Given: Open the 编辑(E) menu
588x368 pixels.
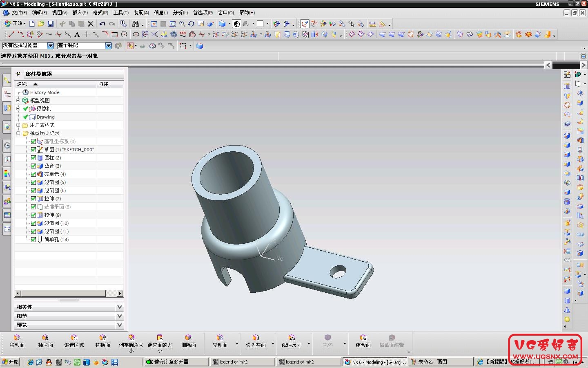Looking at the screenshot, I should pos(40,13).
